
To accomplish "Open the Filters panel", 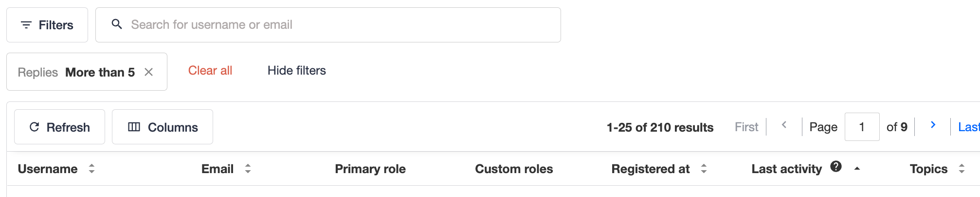I will point(47,25).
